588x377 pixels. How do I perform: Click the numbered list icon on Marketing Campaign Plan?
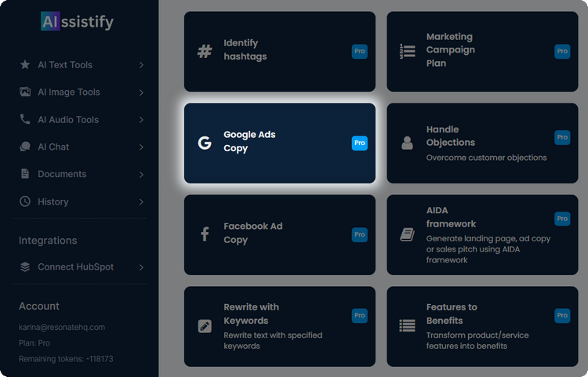(407, 52)
